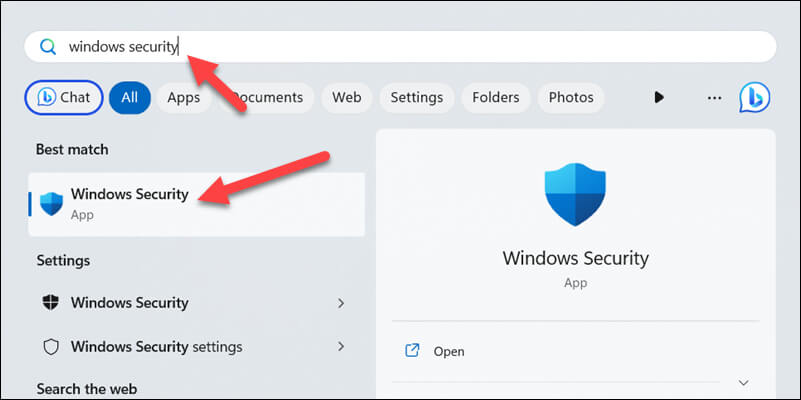Viewport: 801px width, 400px height.
Task: Click the Bing icon at top right
Action: [754, 97]
